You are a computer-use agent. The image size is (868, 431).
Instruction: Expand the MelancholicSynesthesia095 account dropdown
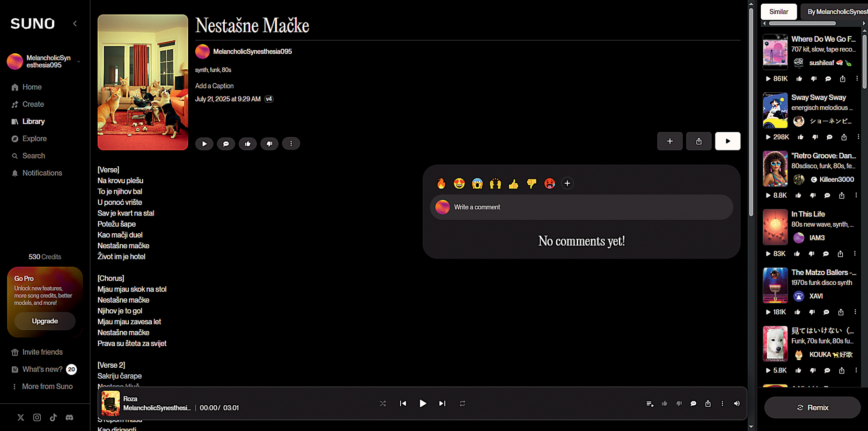pos(78,61)
